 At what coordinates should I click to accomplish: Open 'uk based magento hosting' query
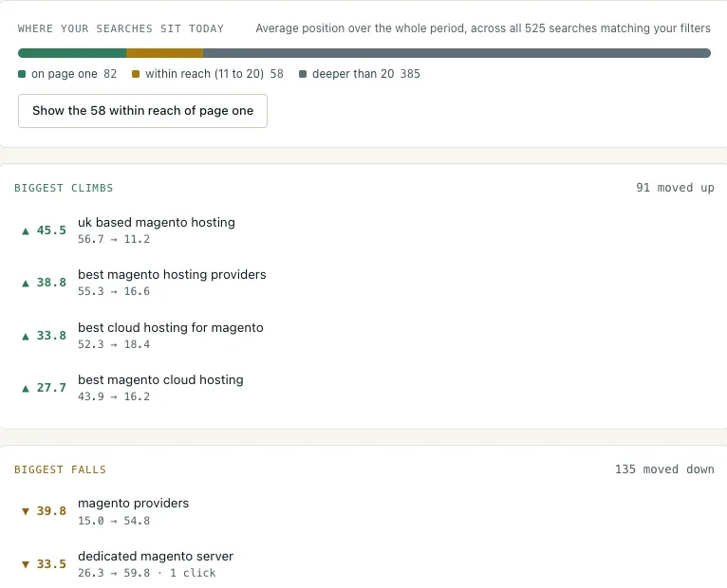(x=157, y=223)
